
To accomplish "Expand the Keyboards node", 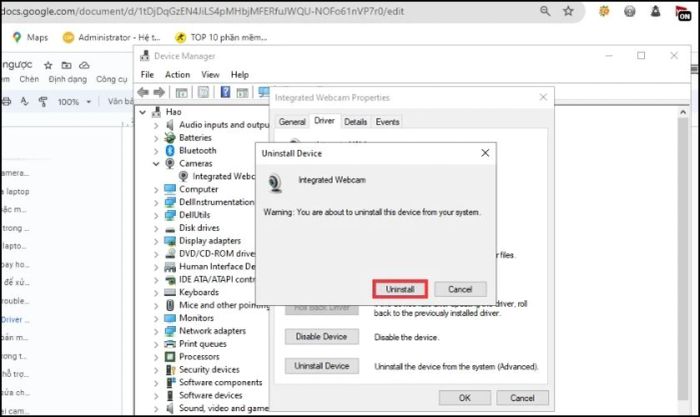I will pos(156,293).
